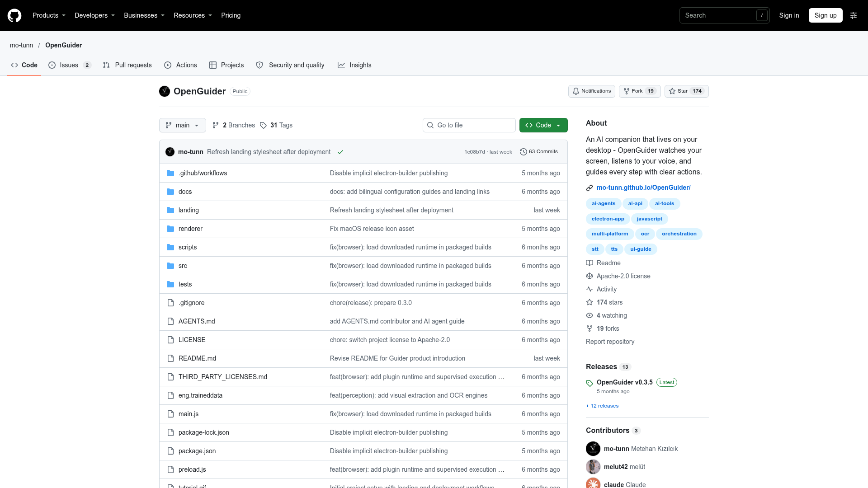The image size is (868, 488).
Task: Click the tag icon next to 31 Tags
Action: click(x=263, y=125)
